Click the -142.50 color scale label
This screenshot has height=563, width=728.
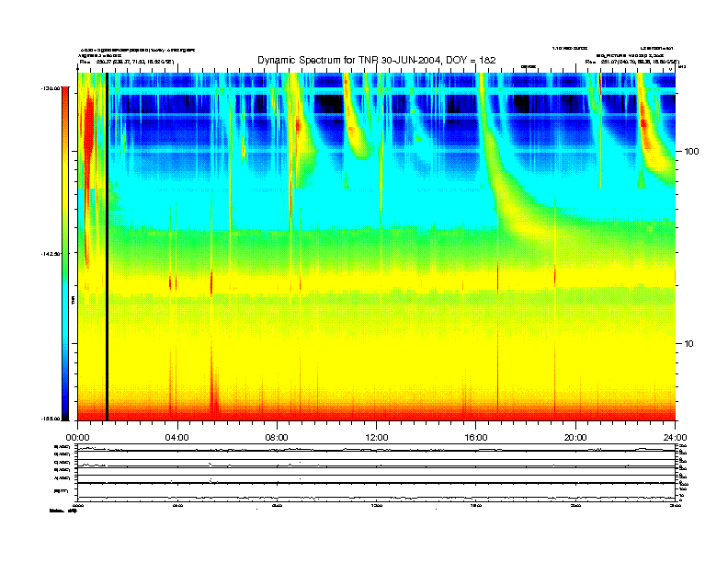51,254
